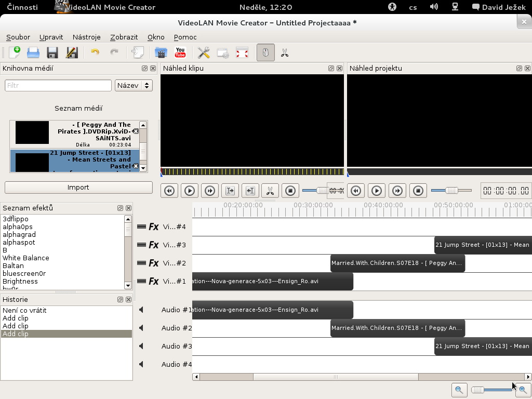Select the mouse selection tool
Screen dimensions: 532x399
tap(265, 52)
